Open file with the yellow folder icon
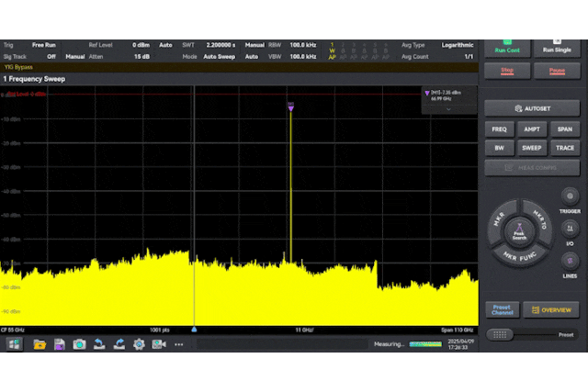The height and width of the screenshot is (392, 588). tap(40, 344)
